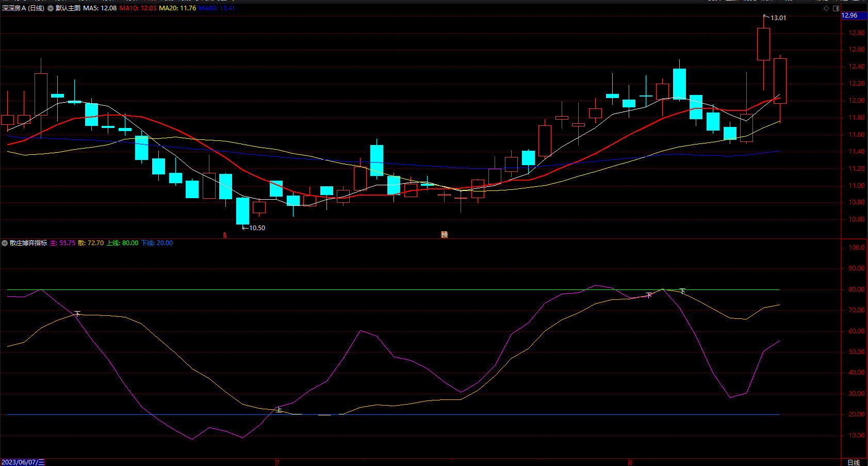This screenshot has height=466, width=868.
Task: Expand the 散庄博弈指标 indicator dropdown arrow
Action: point(5,243)
